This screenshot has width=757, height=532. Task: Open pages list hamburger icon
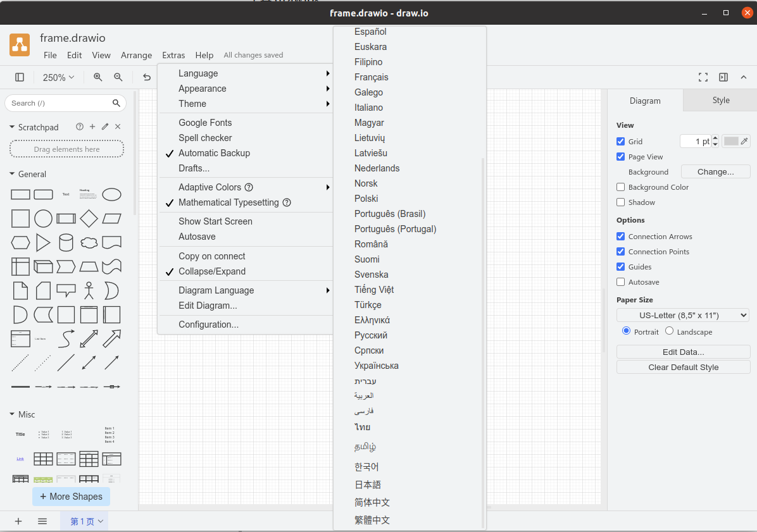pos(42,521)
